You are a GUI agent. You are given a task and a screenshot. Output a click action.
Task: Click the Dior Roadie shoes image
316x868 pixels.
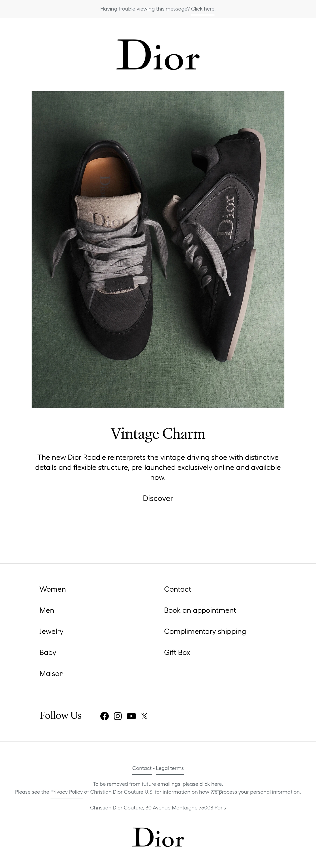158,249
